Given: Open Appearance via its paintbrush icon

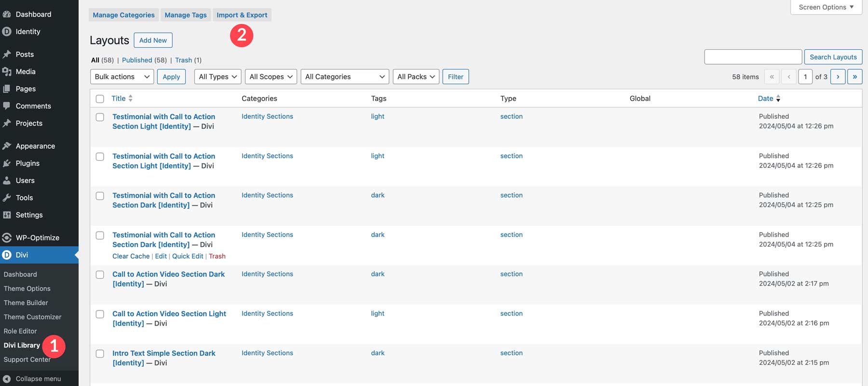Looking at the screenshot, I should [7, 146].
